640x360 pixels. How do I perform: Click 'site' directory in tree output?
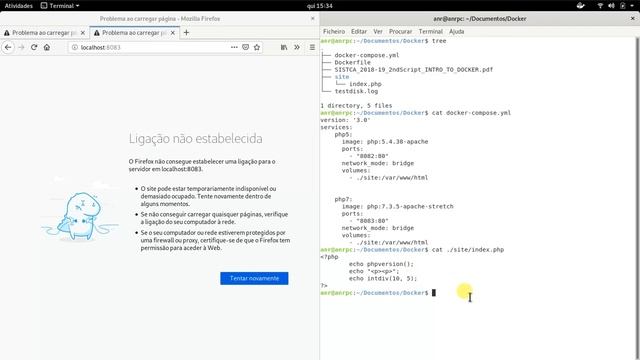coord(342,77)
